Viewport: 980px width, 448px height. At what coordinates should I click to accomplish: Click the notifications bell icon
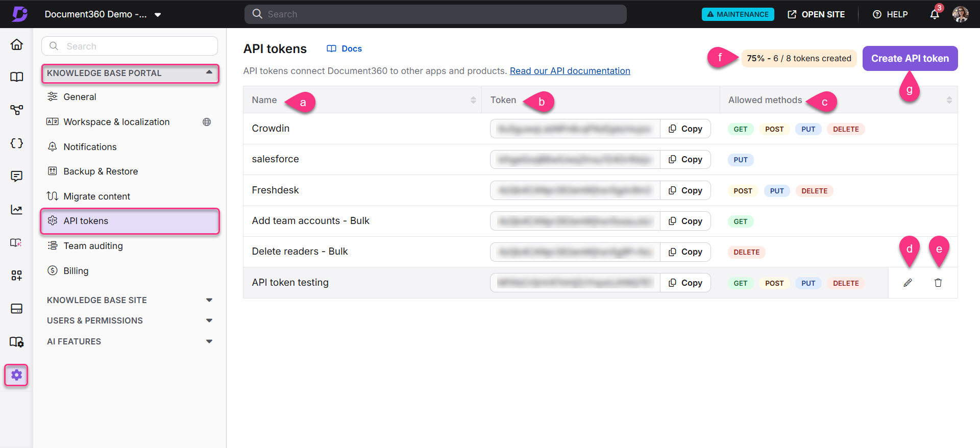[934, 14]
